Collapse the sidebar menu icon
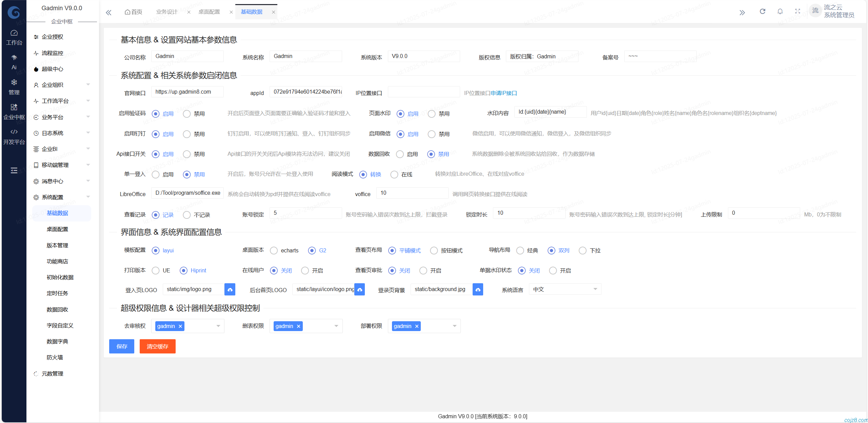This screenshot has height=423, width=868. (x=14, y=170)
